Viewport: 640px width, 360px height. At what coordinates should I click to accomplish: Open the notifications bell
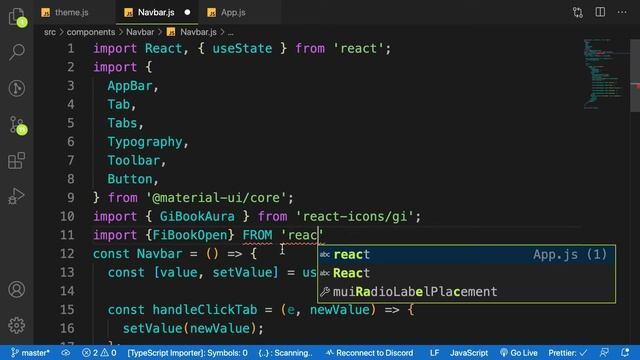(624, 353)
